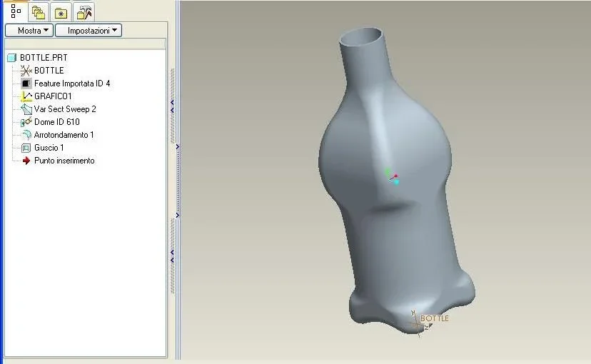Select BOTTLE.PRT root node text
Viewport: 591px width, 364px height.
point(44,58)
